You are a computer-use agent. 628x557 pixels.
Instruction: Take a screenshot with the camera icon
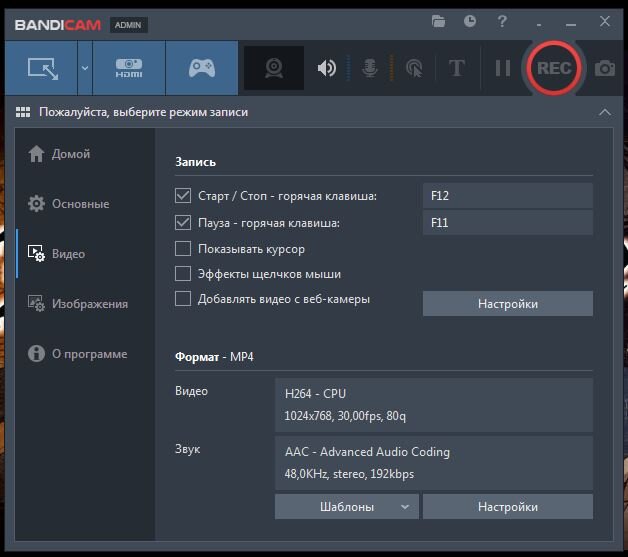[605, 68]
